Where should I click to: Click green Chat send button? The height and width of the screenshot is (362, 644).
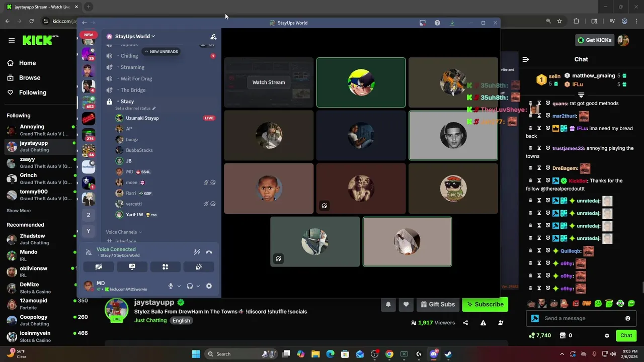pyautogui.click(x=626, y=335)
